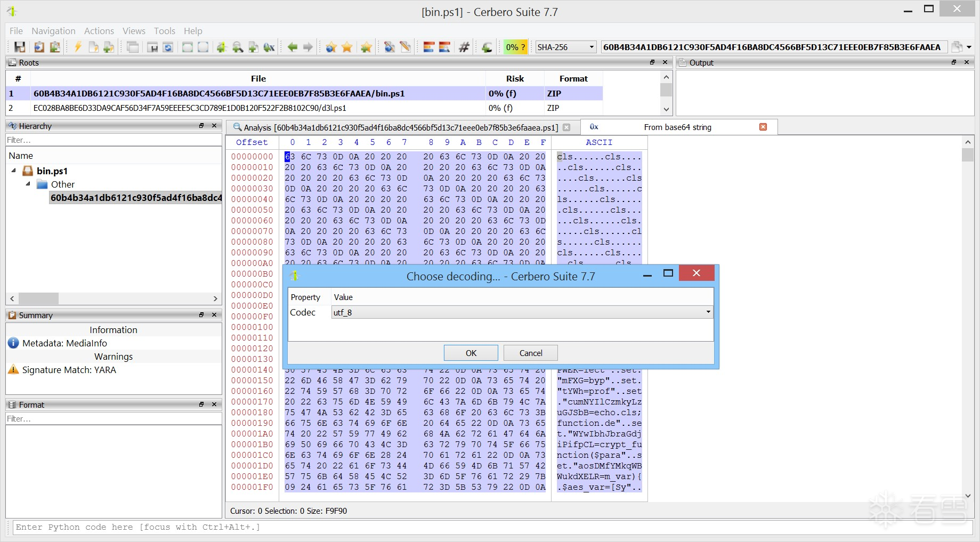
Task: Select the bin.ps1 node in Hierarchy
Action: [52, 171]
